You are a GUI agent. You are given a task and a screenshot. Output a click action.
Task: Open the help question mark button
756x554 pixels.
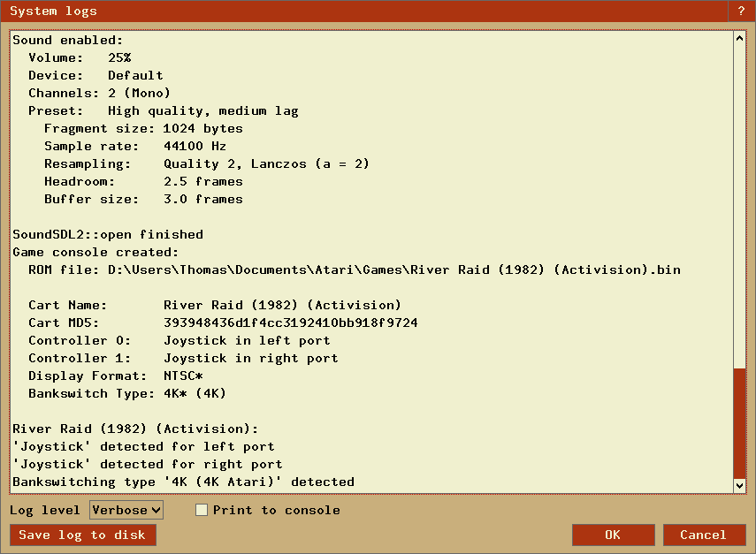coord(741,11)
